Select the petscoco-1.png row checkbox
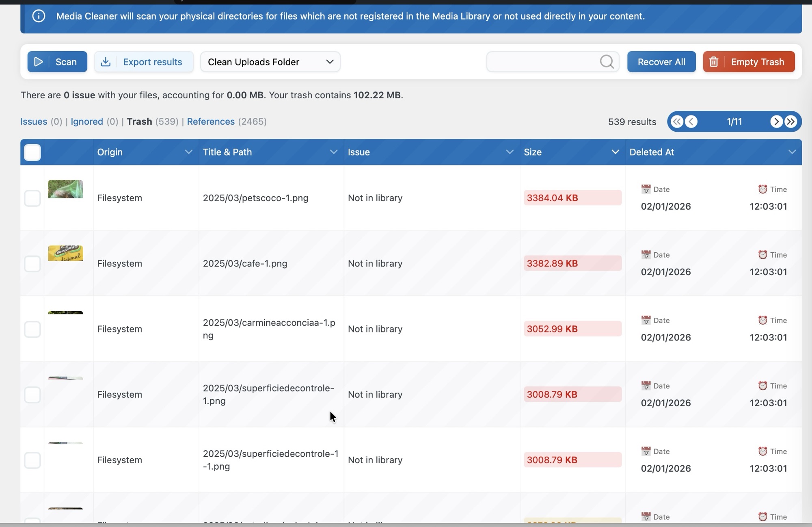The width and height of the screenshot is (812, 527). [32, 198]
